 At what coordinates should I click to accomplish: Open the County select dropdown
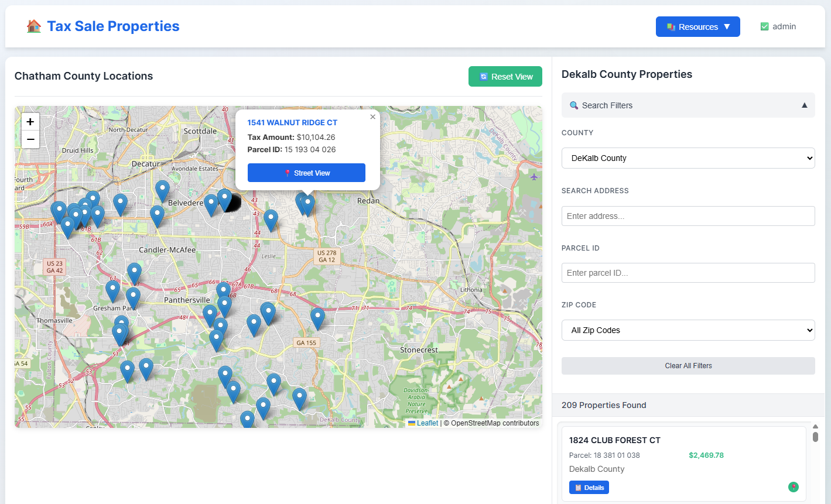click(x=688, y=158)
